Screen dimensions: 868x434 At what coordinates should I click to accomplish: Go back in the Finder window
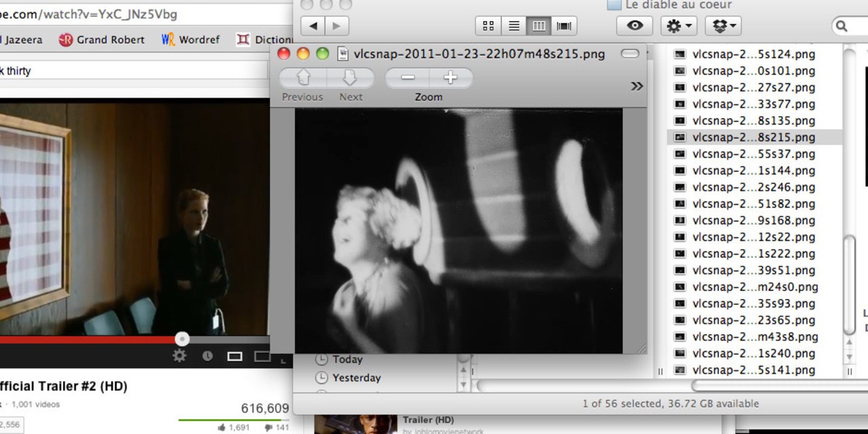[313, 26]
